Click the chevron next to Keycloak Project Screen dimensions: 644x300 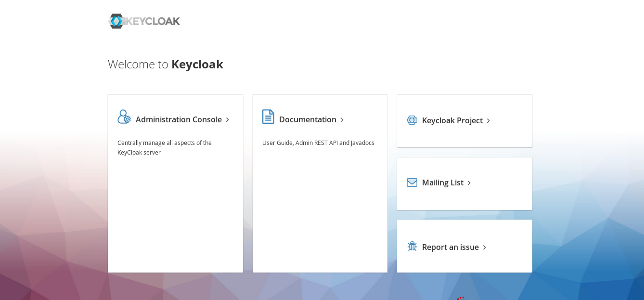[488, 121]
